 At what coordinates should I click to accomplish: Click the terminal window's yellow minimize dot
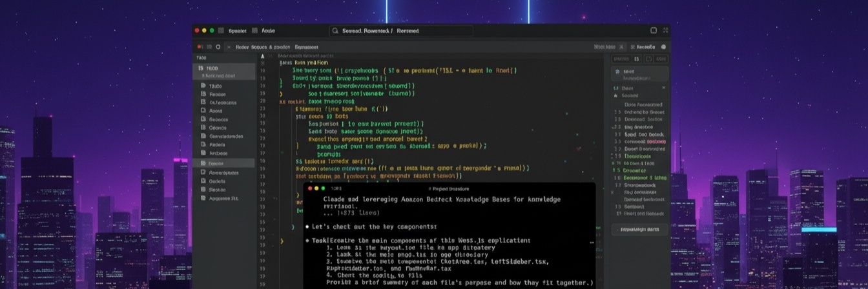[x=316, y=188]
